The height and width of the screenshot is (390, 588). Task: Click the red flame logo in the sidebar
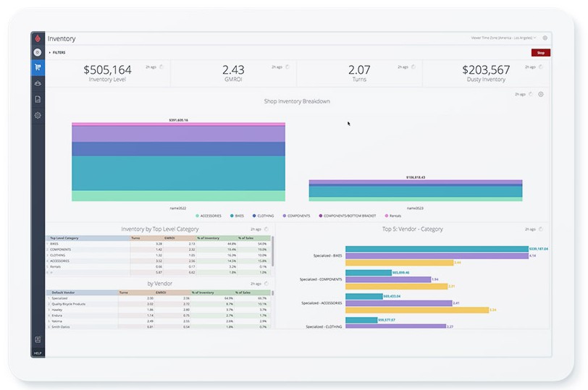pyautogui.click(x=38, y=38)
